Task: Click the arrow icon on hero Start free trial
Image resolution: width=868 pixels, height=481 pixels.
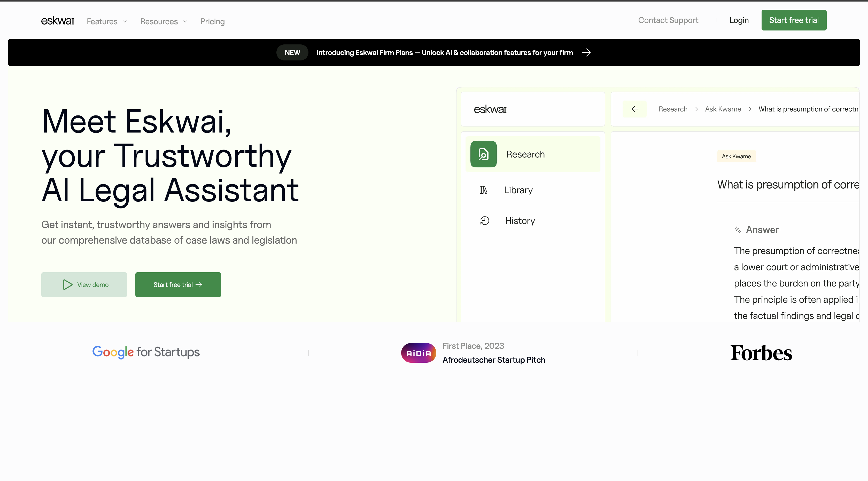Action: tap(199, 285)
